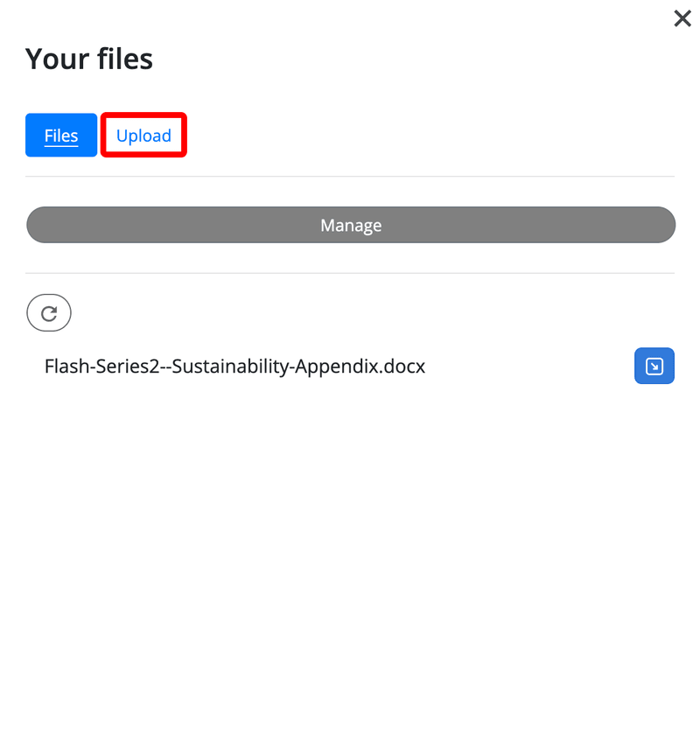Show the uploaded files list via Files

61,136
